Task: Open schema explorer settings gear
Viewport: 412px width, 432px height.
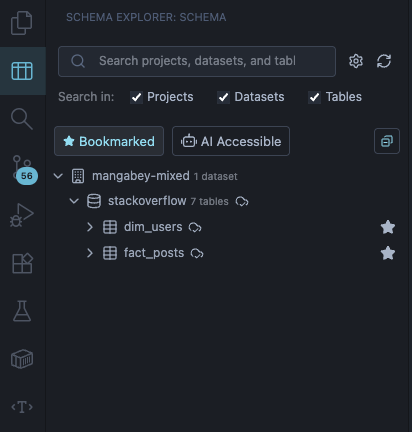Action: [x=356, y=61]
